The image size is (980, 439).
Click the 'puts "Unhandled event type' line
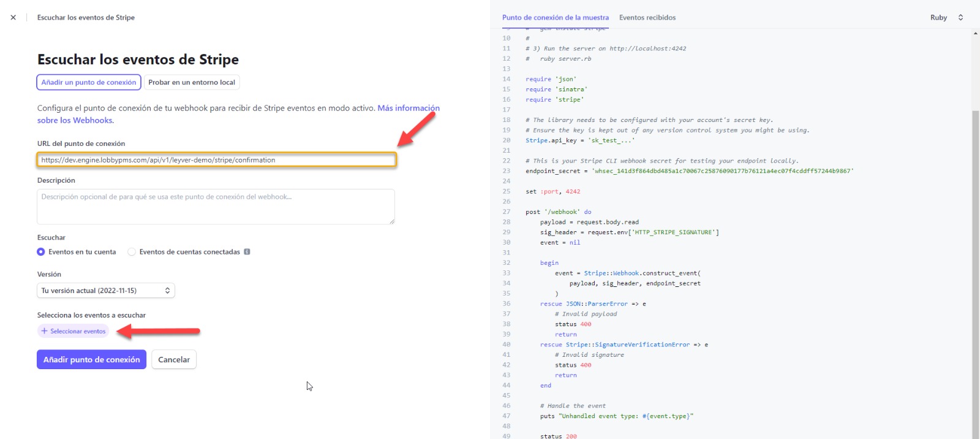coord(617,416)
